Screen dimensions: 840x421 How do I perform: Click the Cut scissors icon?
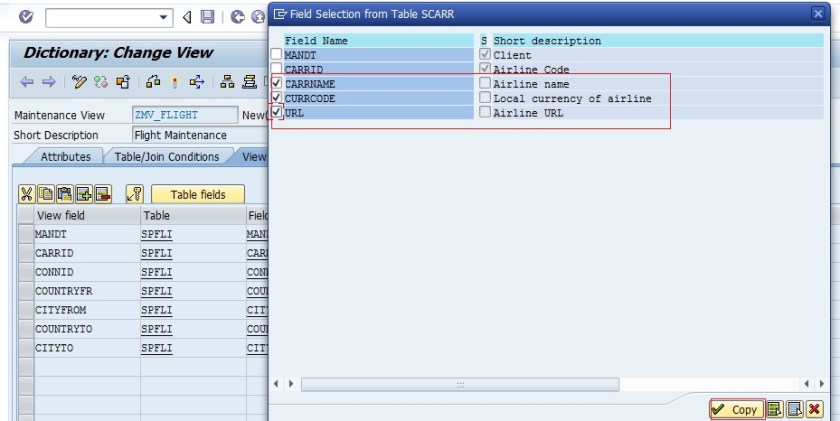point(27,194)
